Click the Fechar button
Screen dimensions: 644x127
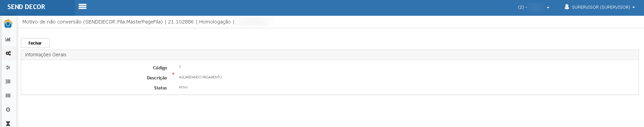[35, 43]
